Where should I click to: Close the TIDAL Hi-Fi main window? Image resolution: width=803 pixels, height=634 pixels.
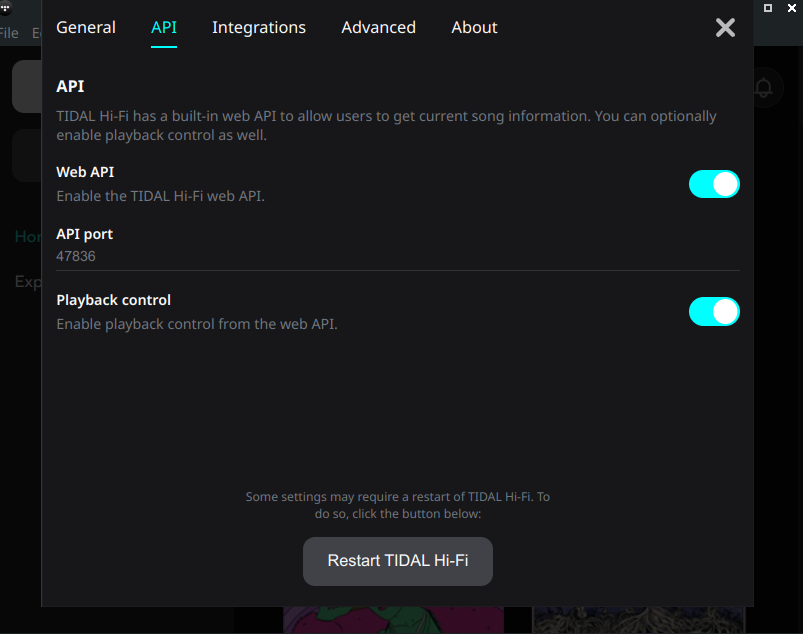click(792, 8)
